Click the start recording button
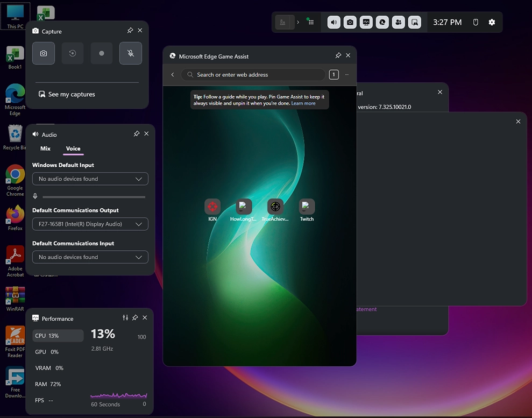 (102, 53)
